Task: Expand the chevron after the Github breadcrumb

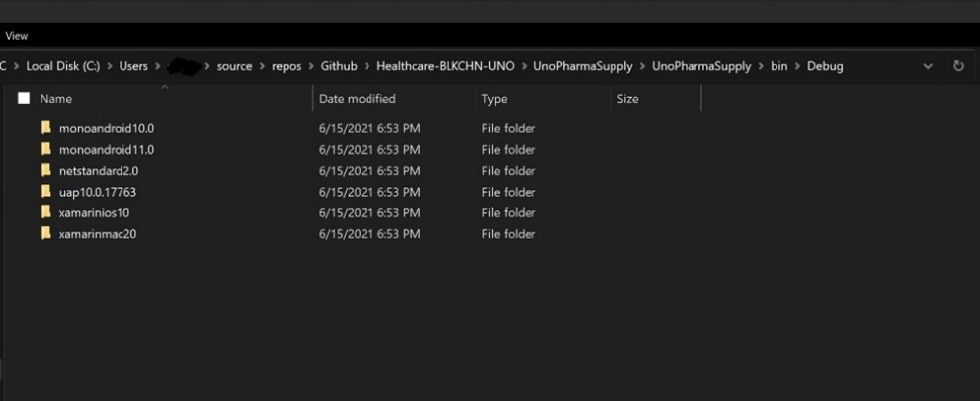Action: pos(367,66)
